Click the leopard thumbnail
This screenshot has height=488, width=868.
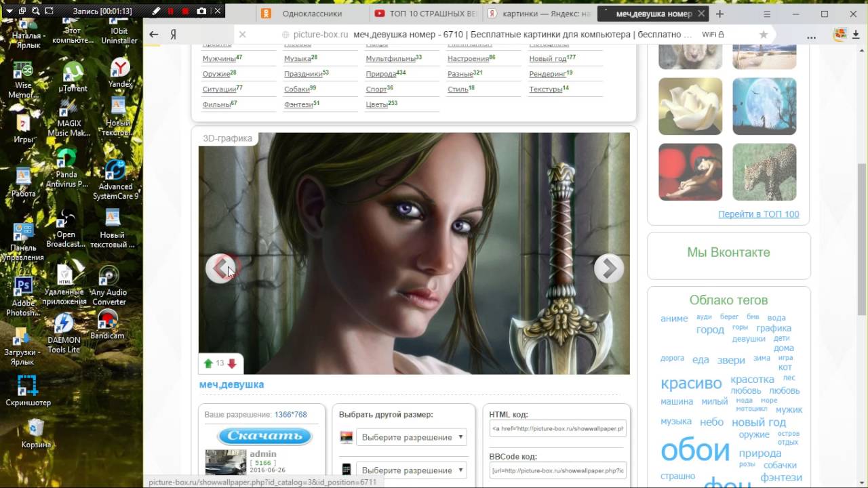pyautogui.click(x=764, y=171)
